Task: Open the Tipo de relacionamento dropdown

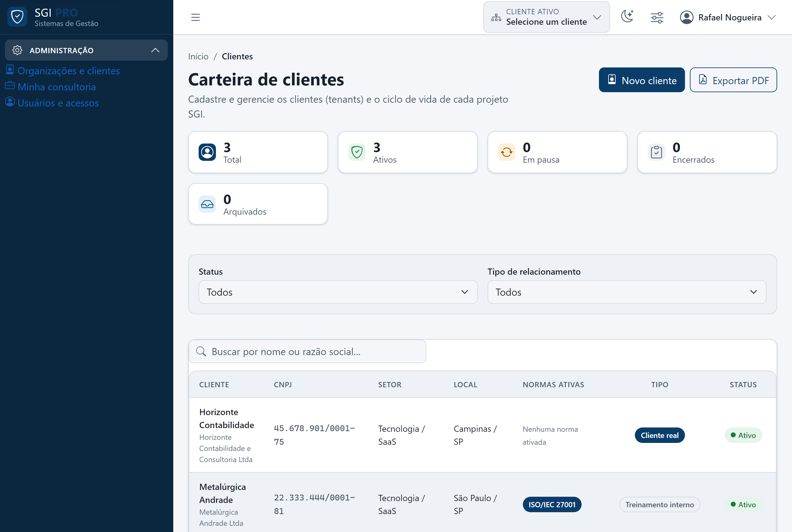Action: tap(627, 292)
